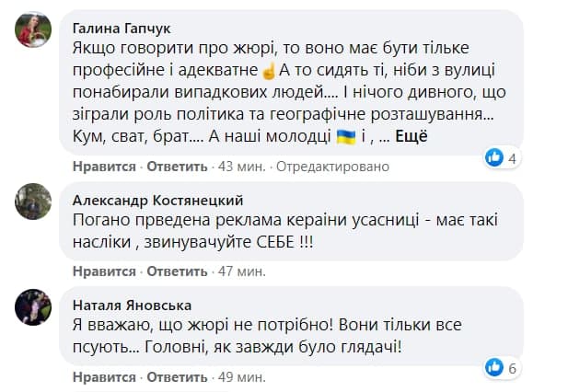Reply to Наталя Яновська's comment
Screen dimensions: 568x392
tap(177, 377)
